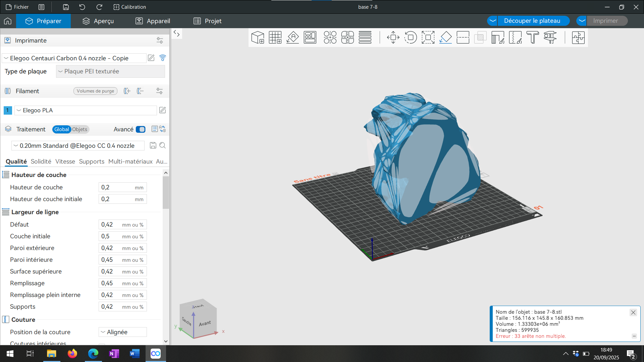The height and width of the screenshot is (362, 644).
Task: Click the Hauteur de couche input field
Action: click(x=123, y=187)
